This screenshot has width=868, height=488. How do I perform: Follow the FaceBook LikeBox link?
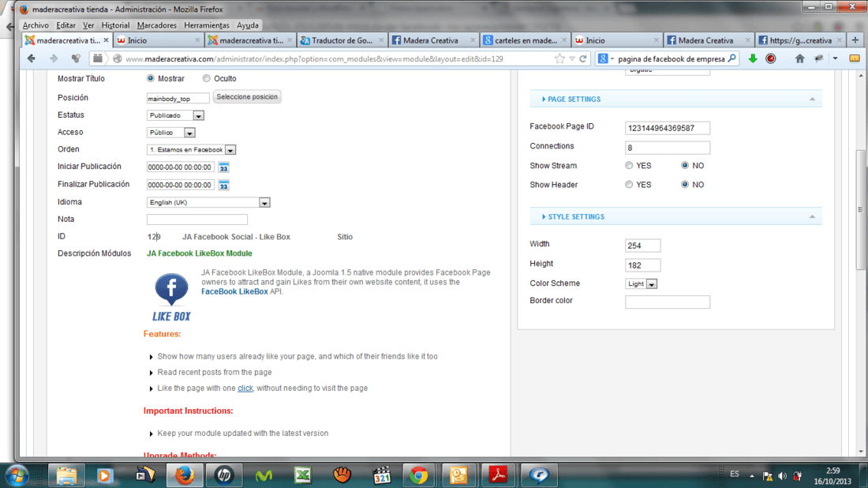pyautogui.click(x=234, y=291)
